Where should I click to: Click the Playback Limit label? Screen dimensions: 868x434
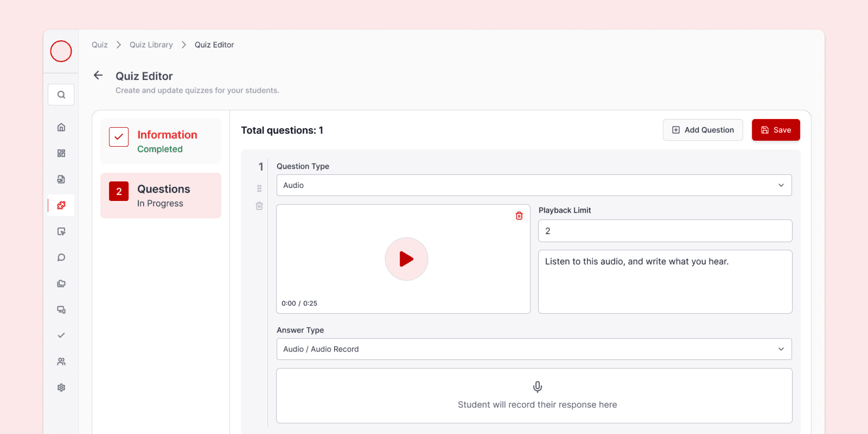565,210
